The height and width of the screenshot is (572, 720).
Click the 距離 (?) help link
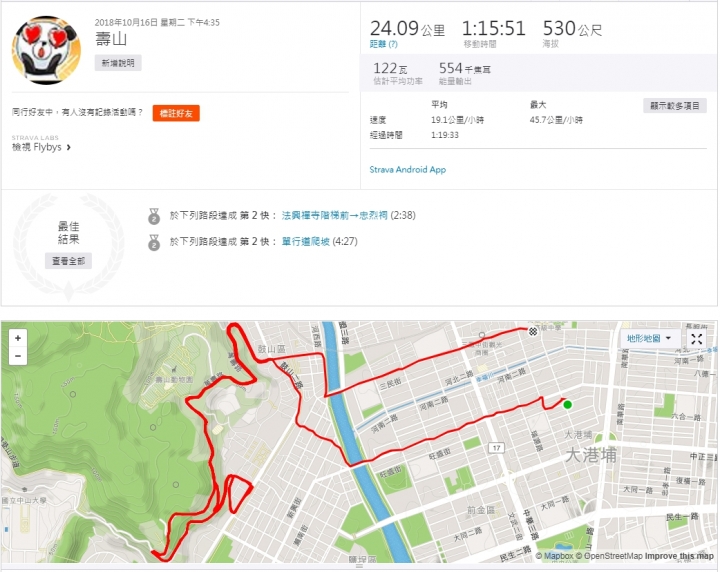(x=383, y=44)
